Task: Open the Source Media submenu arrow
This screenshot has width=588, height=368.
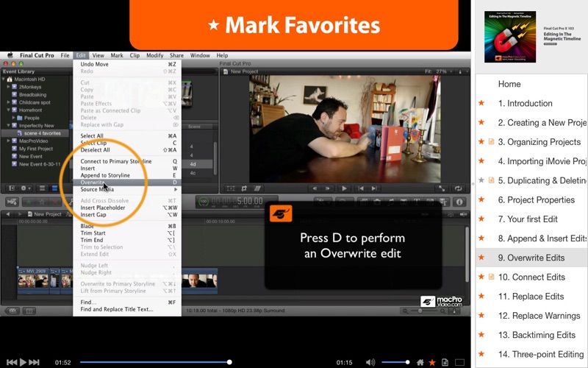Action: (x=175, y=189)
